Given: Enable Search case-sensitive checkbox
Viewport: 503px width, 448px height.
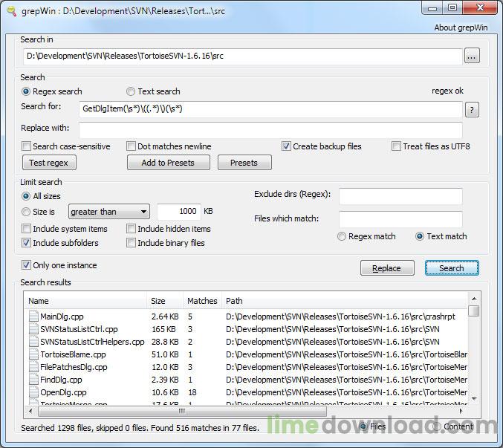Looking at the screenshot, I should pyautogui.click(x=27, y=146).
